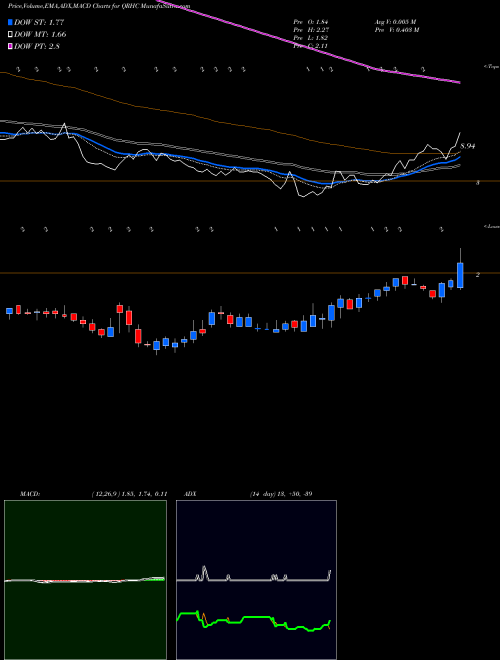Screen dimensions: 500x660
Task: Select the 'DOW MT: 1.66' legend label
Action: coord(40,34)
